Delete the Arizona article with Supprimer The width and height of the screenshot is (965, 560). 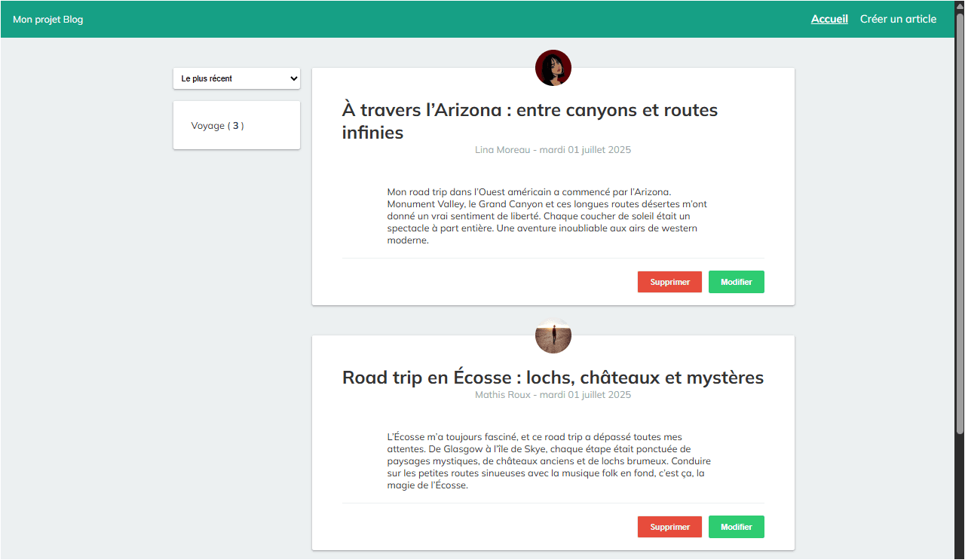point(669,281)
